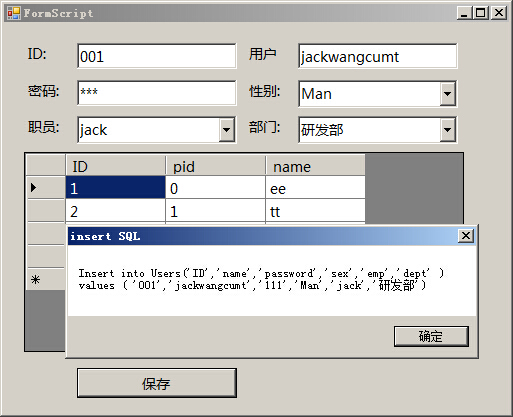The image size is (513, 417).
Task: Select the grid cell with ID 1
Action: (x=115, y=188)
